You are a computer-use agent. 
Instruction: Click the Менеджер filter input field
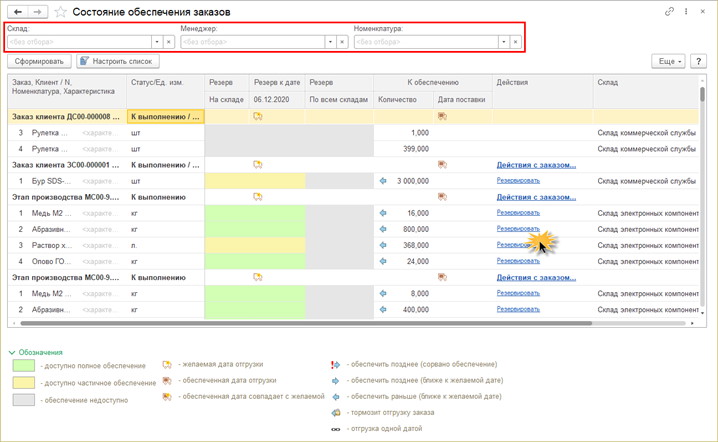pos(252,42)
